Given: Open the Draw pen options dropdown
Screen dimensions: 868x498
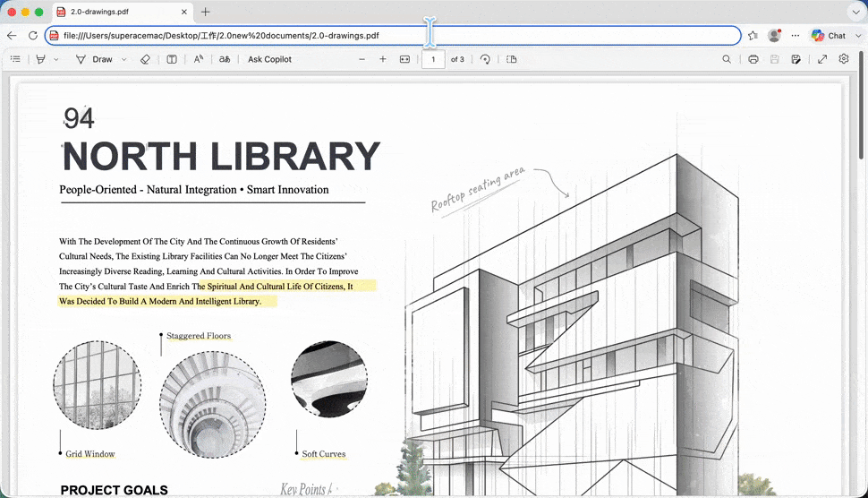Looking at the screenshot, I should 124,59.
